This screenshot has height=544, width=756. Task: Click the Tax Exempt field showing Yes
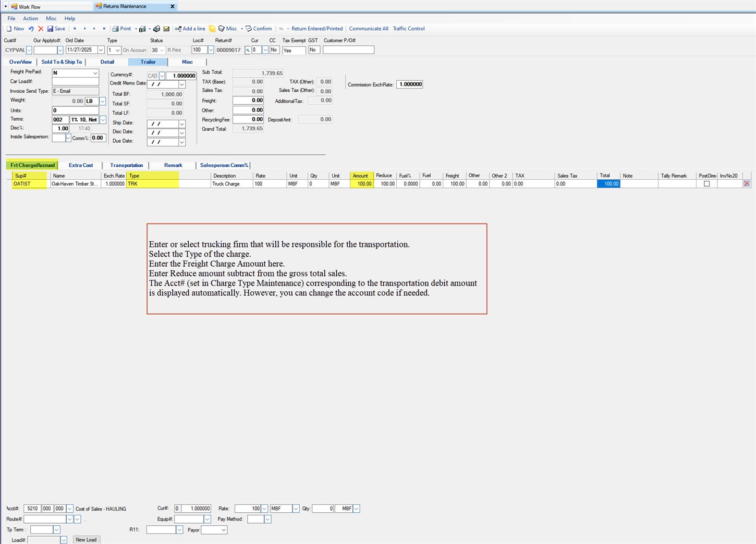click(x=293, y=50)
